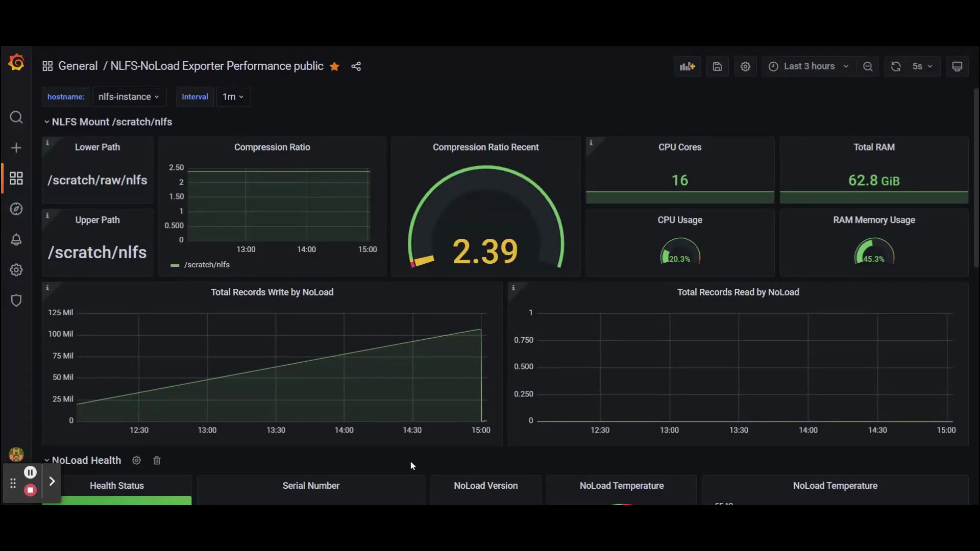Click the create plus icon in sidebar
Viewport: 980px width, 551px height.
(16, 148)
